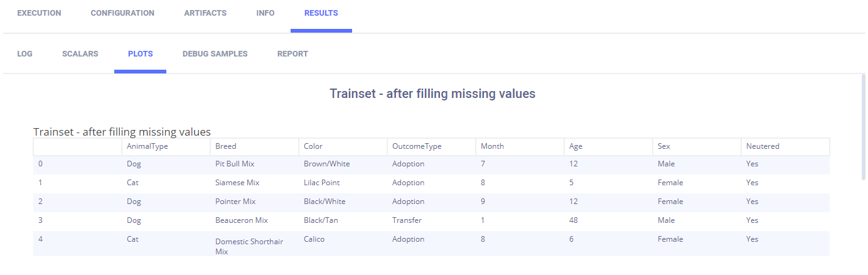This screenshot has height=275, width=868.
Task: Click the Breed column header
Action: 226,146
